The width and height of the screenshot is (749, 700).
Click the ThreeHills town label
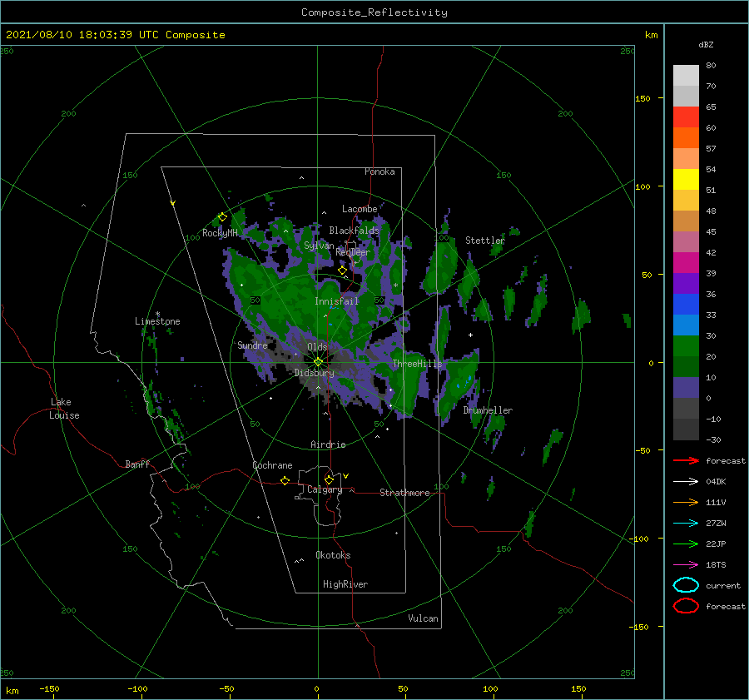[x=417, y=364]
